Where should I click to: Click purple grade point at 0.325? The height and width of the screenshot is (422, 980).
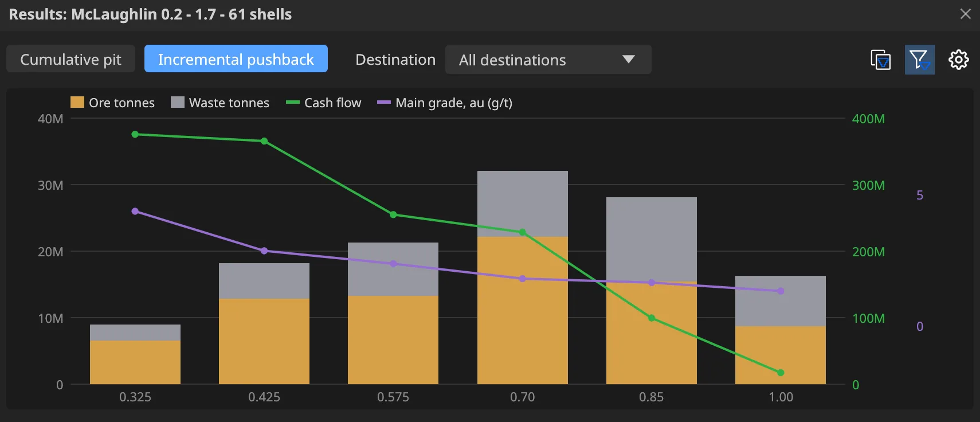135,211
